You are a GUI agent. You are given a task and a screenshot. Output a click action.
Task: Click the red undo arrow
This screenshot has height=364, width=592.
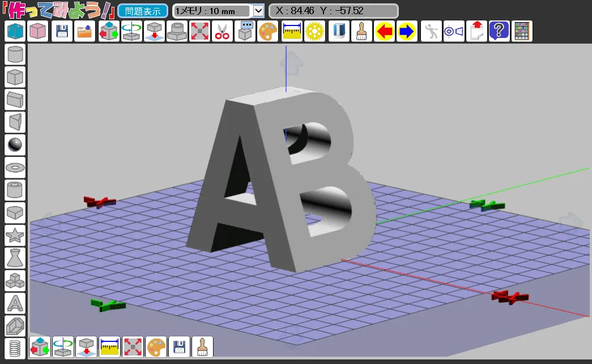click(384, 32)
